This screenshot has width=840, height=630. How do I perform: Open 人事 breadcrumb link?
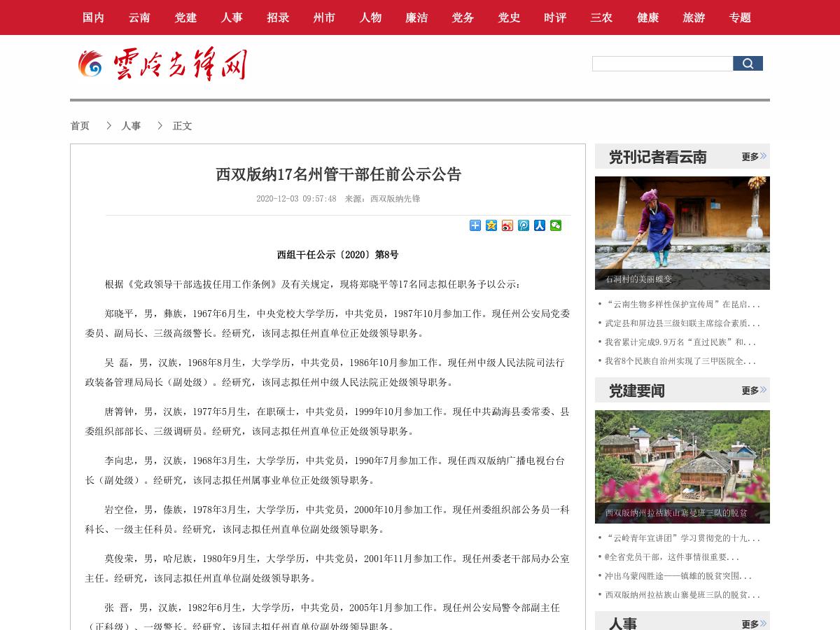(131, 126)
